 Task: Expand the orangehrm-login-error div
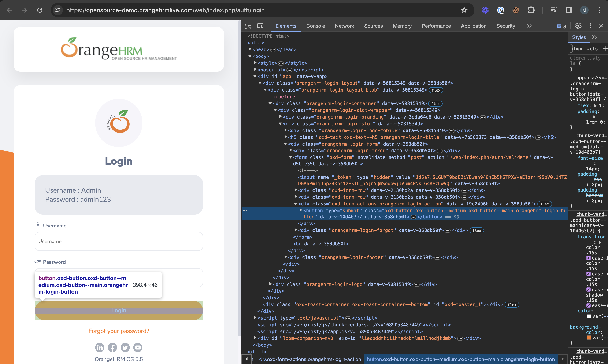coord(291,150)
